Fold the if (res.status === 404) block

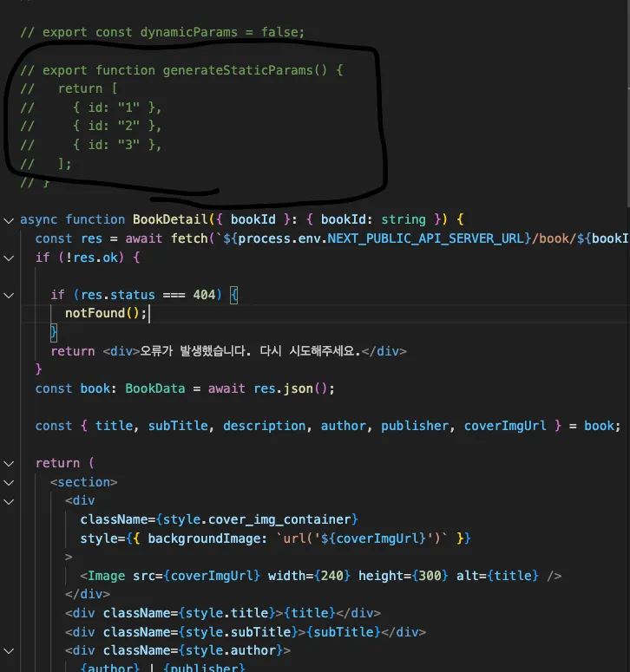[9, 296]
